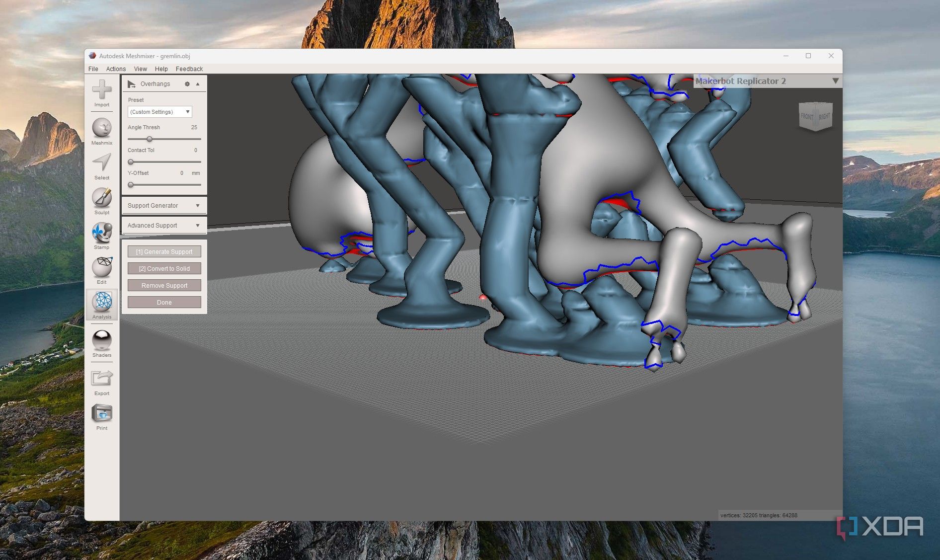The width and height of the screenshot is (940, 560).
Task: Collapse the Overhangs panel arrow
Action: [x=198, y=84]
